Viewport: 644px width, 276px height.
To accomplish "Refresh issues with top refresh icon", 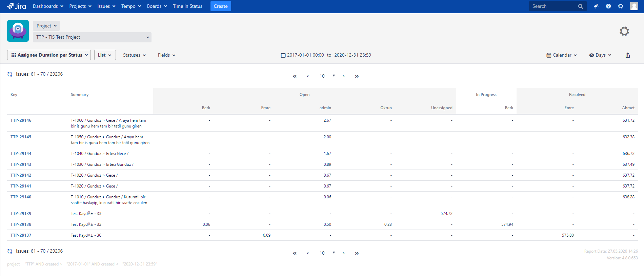I will [x=10, y=74].
